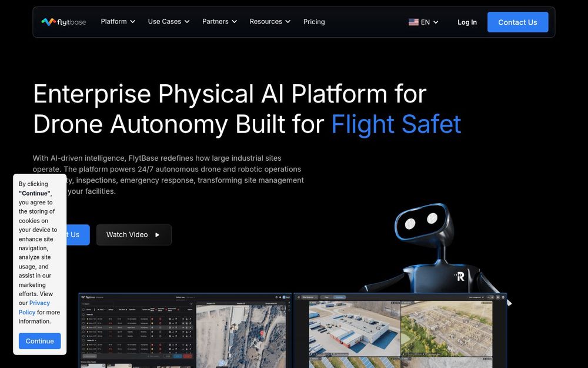
Task: Click the Contact Us button in the navbar
Action: (x=517, y=22)
